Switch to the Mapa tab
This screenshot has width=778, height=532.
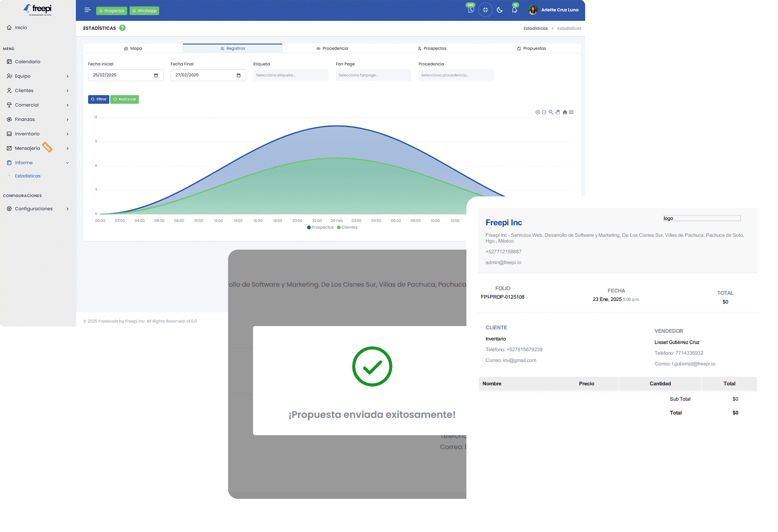pos(133,48)
